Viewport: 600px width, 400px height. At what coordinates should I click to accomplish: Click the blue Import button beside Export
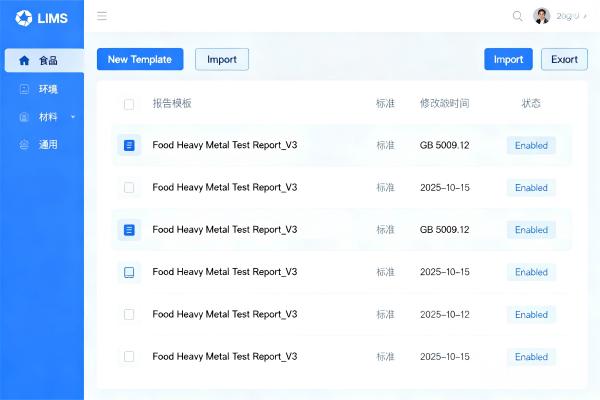click(x=508, y=59)
